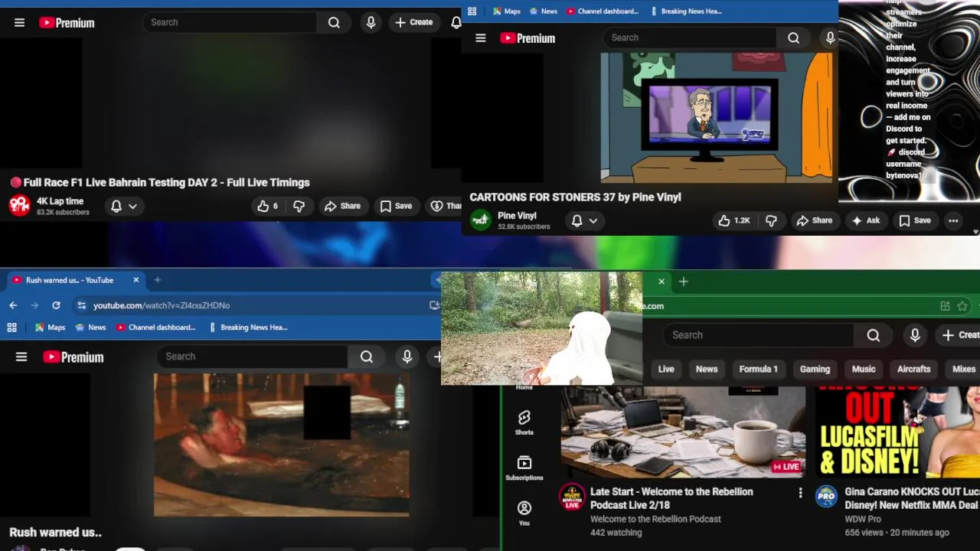Open Channel dashboard bookmark in Pine Vinyl window
The height and width of the screenshot is (551, 980).
pyautogui.click(x=603, y=11)
